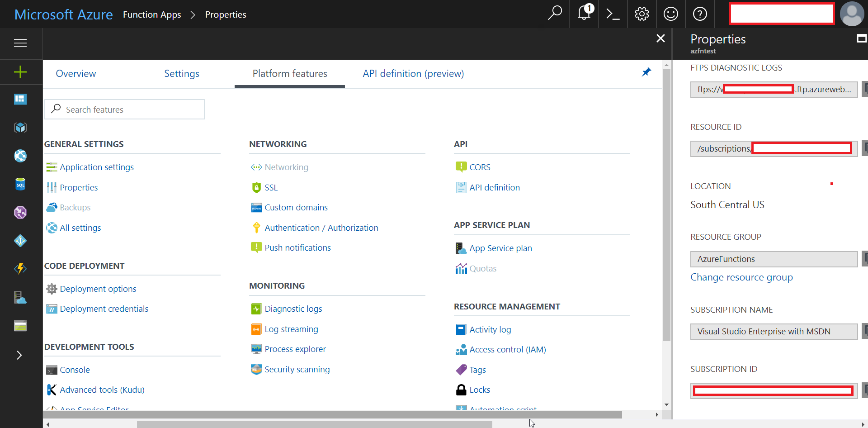Switch to the Settings tab

pyautogui.click(x=182, y=73)
